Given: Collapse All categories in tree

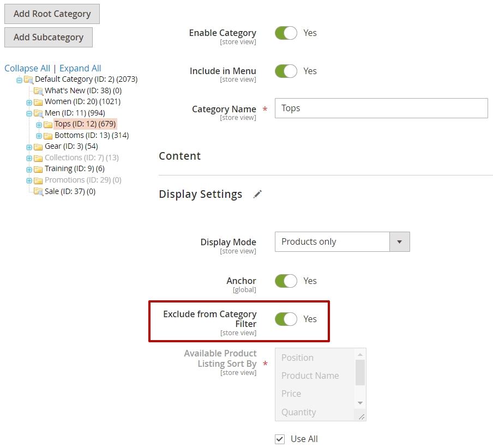Looking at the screenshot, I should point(27,68).
